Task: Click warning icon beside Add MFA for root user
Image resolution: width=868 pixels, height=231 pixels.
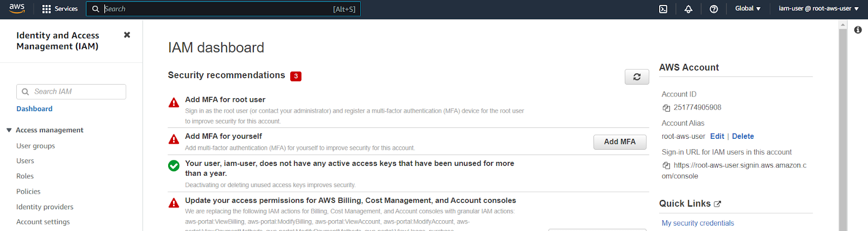Action: 174,102
